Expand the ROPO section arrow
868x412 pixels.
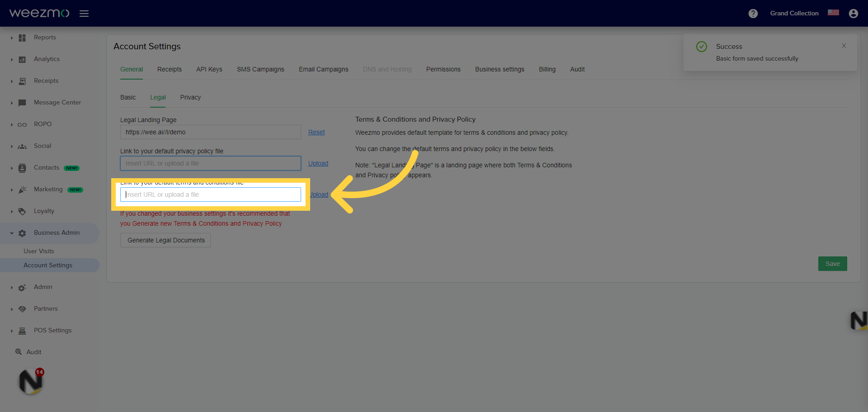12,125
